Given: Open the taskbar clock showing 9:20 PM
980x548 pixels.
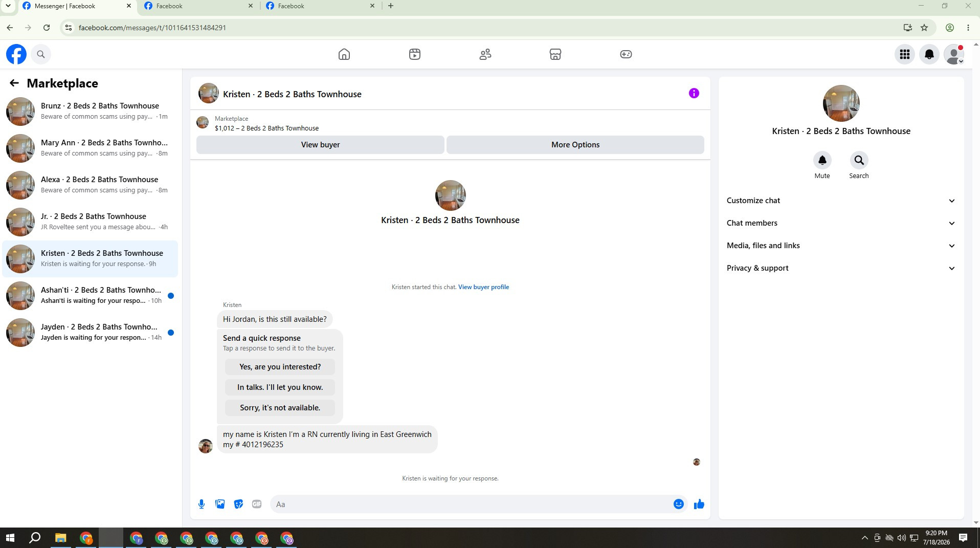Looking at the screenshot, I should click(x=937, y=538).
